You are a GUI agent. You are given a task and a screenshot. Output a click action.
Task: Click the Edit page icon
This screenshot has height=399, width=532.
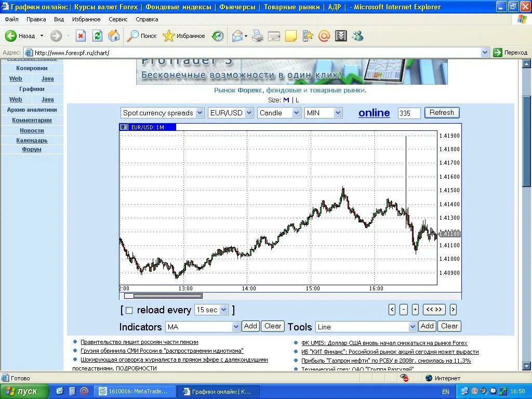pos(274,36)
